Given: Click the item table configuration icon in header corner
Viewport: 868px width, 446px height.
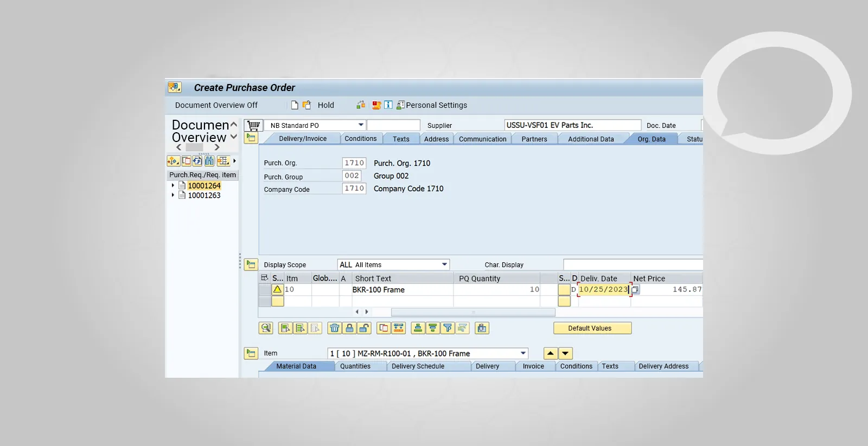Looking at the screenshot, I should pos(265,278).
